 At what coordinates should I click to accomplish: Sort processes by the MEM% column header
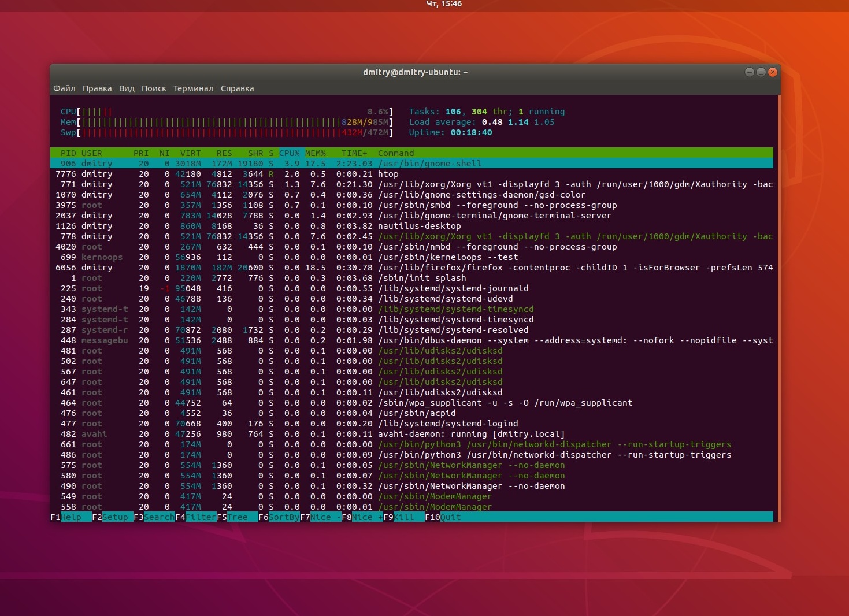316,153
